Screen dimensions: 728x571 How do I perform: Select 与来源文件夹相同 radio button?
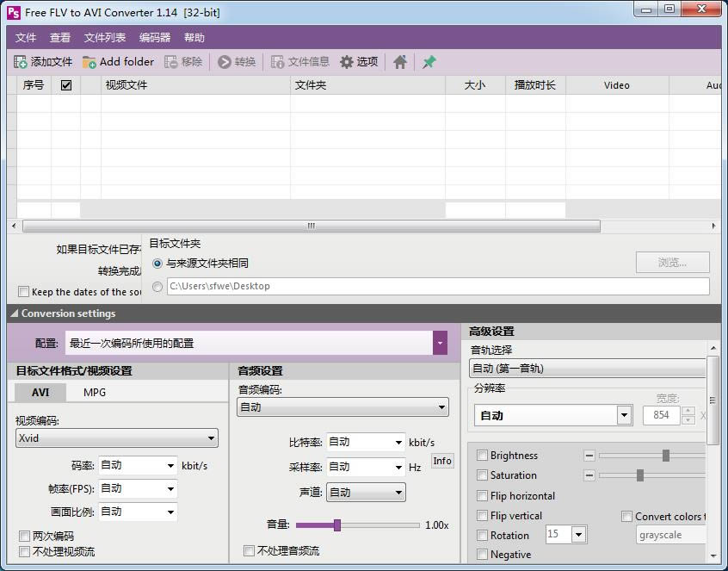[x=157, y=264]
